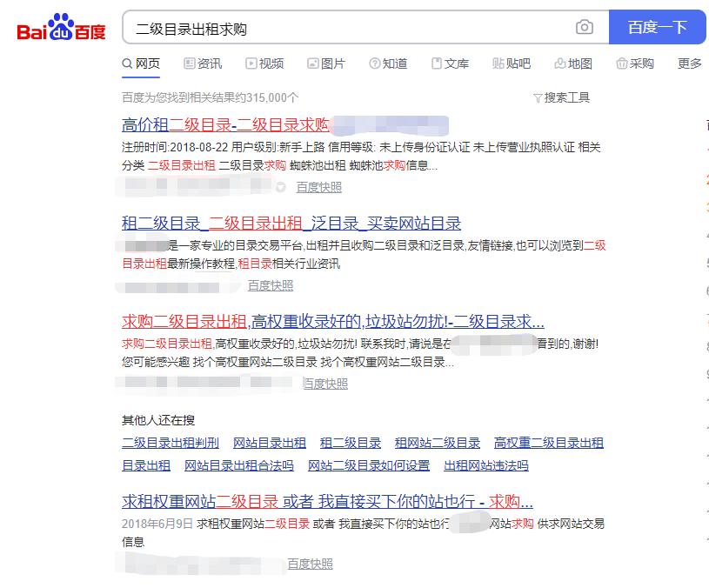
Task: Open the 租二级目录 related search
Action: pos(351,443)
